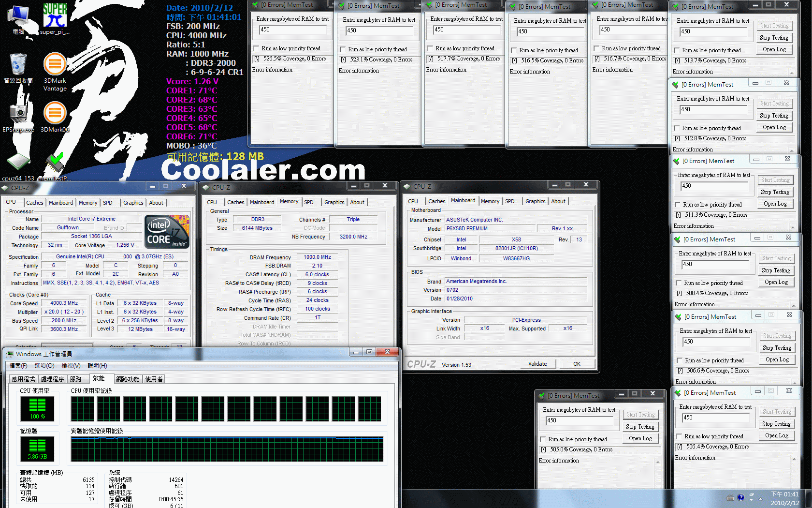Toggle low priority thread in 516.7% coverage MemTest
812x508 pixels.
point(597,49)
